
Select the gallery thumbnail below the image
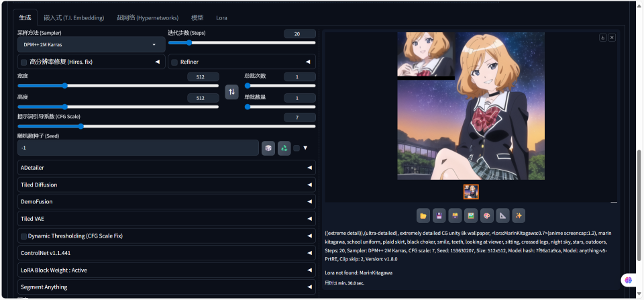click(471, 191)
